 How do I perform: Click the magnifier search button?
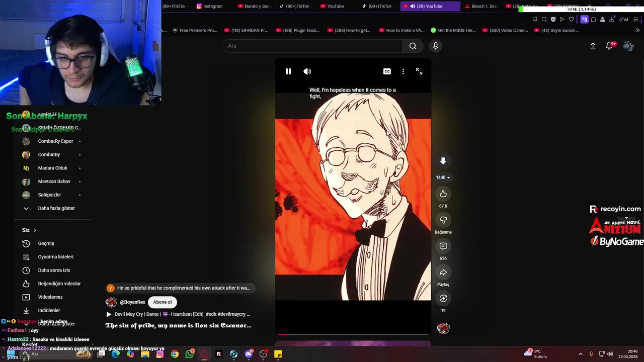[x=413, y=46]
